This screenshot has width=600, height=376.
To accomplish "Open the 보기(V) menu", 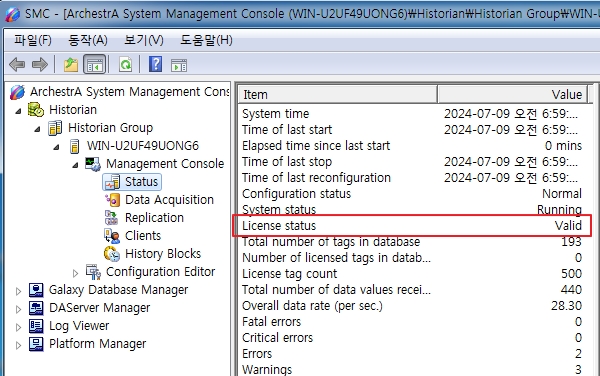I will 144,40.
